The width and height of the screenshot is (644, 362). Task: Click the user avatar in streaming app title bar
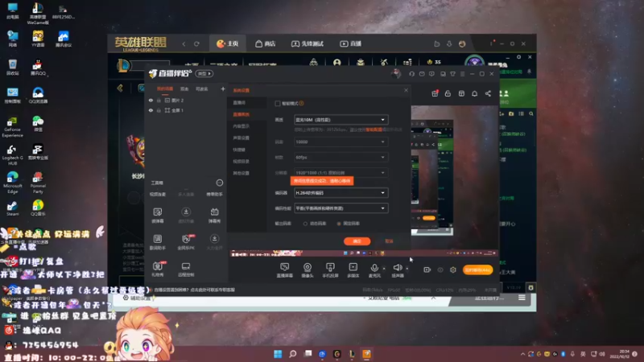click(x=396, y=74)
